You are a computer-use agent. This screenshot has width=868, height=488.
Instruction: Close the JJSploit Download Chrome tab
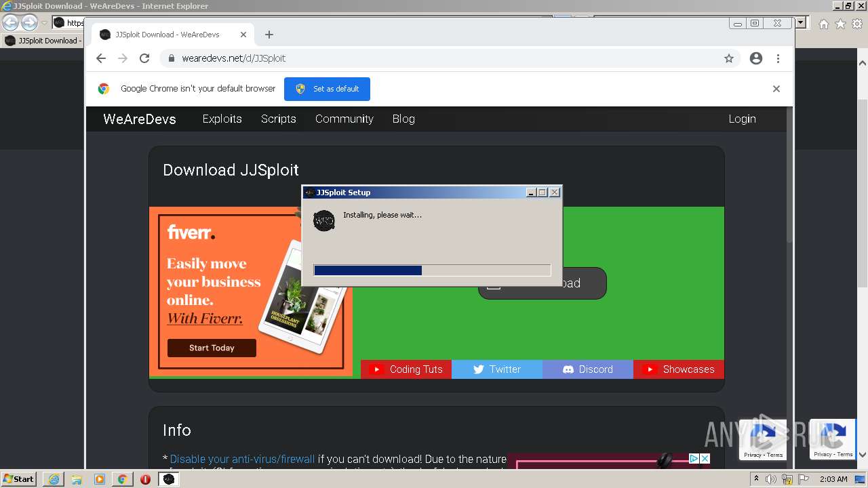point(243,35)
